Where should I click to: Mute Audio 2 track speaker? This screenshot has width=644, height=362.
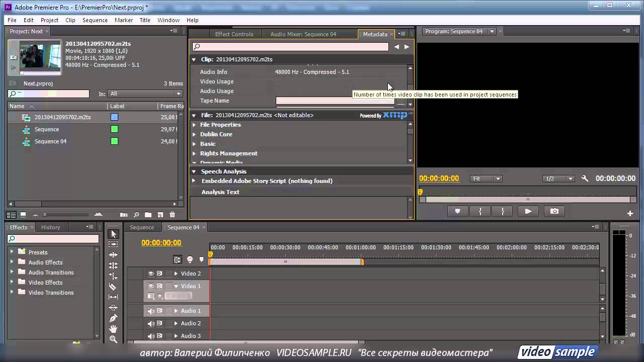pyautogui.click(x=150, y=323)
